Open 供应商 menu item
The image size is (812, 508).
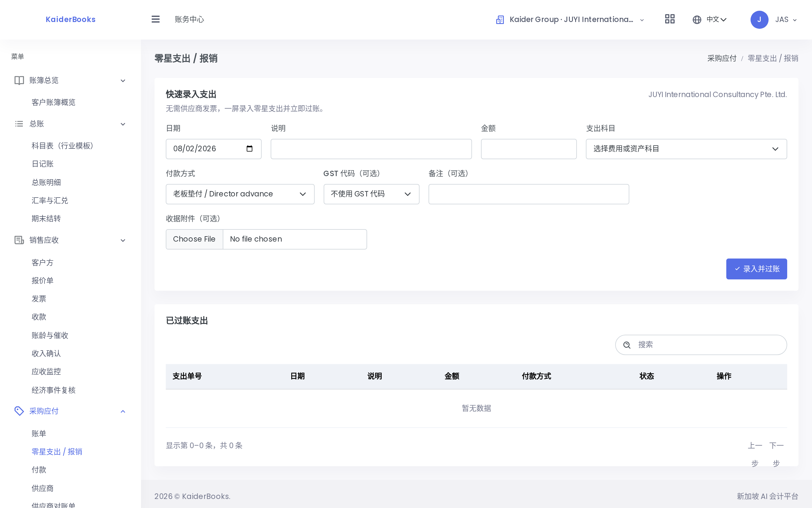pyautogui.click(x=42, y=488)
